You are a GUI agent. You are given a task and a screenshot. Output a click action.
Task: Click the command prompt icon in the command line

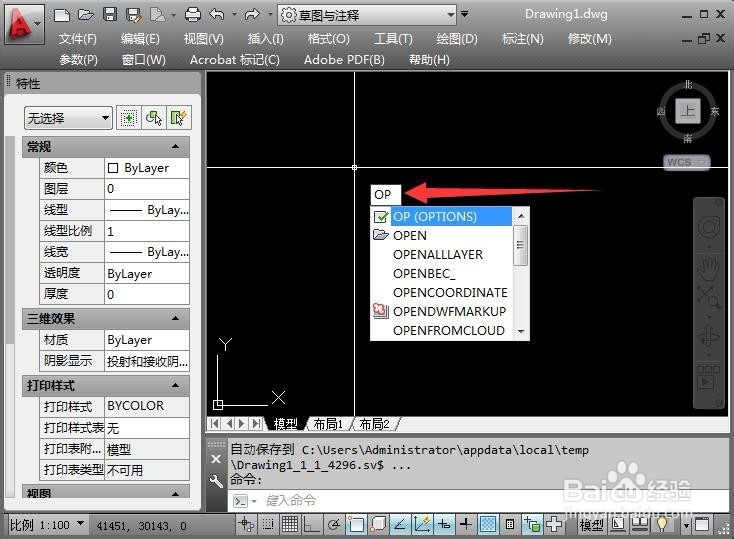click(241, 501)
